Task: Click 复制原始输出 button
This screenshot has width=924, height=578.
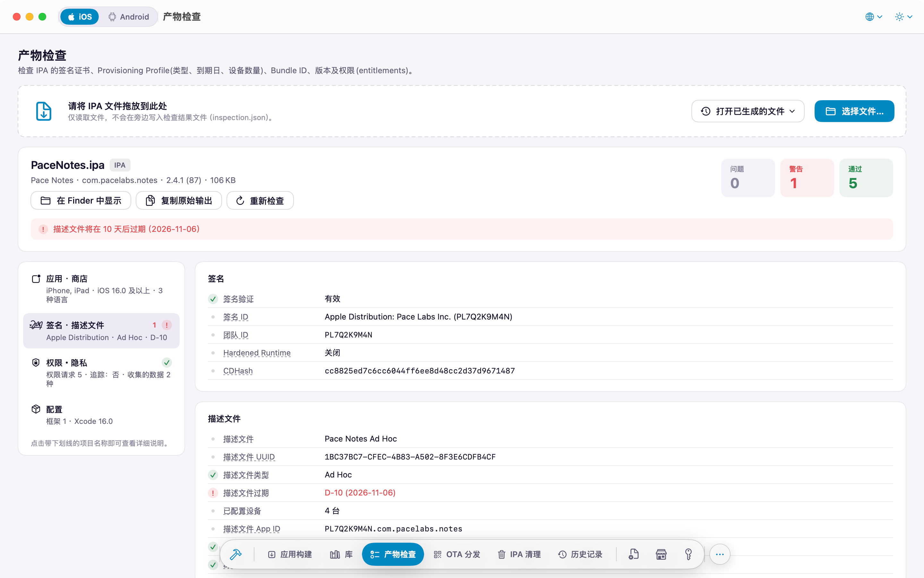Action: [x=179, y=201]
